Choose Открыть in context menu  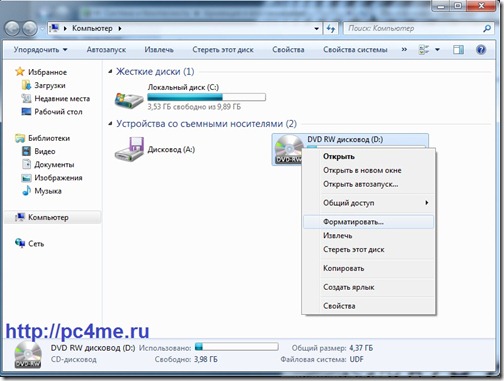[x=368, y=156]
